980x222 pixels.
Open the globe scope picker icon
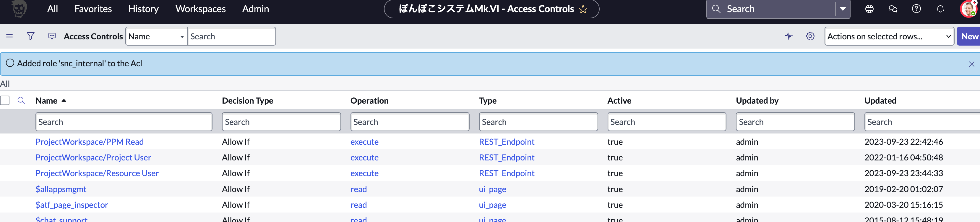(869, 9)
